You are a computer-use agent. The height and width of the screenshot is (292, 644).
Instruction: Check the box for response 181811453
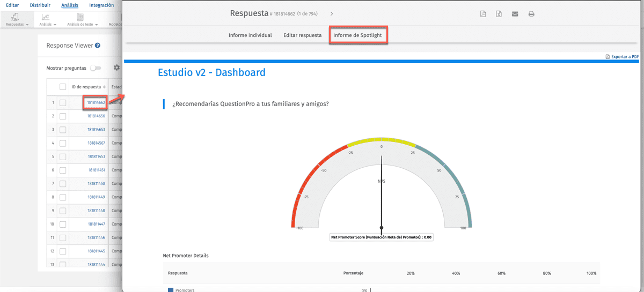tap(63, 156)
